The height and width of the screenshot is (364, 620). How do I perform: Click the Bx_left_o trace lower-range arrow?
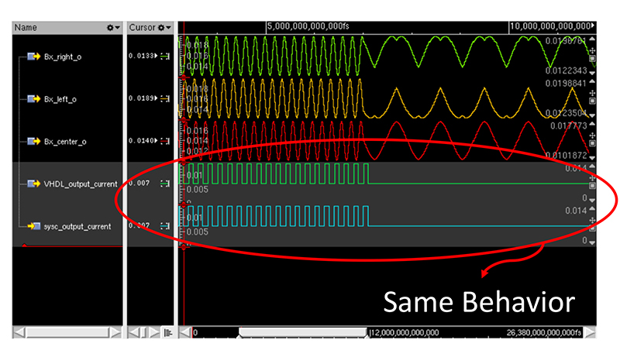[x=593, y=115]
